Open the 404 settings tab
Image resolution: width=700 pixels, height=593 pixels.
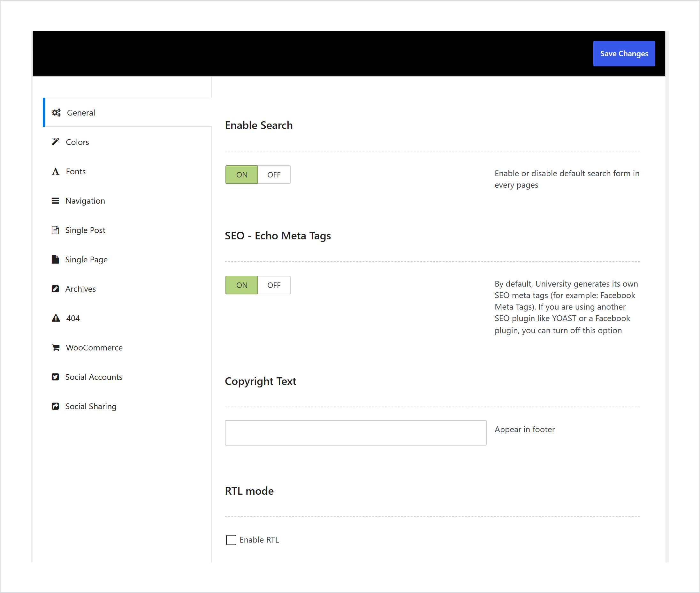click(x=127, y=318)
